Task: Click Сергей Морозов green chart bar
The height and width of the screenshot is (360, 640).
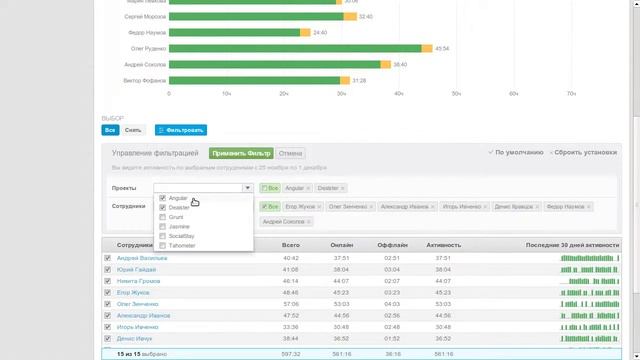Action: click(256, 16)
